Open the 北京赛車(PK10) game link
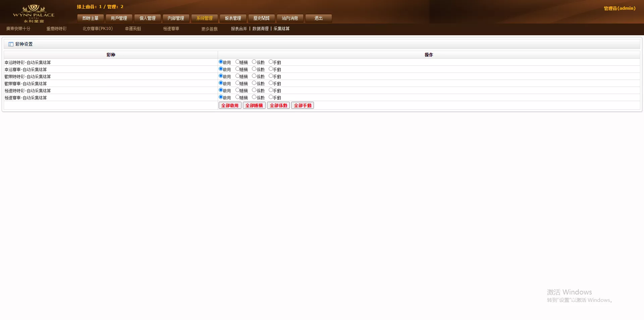The width and height of the screenshot is (644, 320). point(98,29)
